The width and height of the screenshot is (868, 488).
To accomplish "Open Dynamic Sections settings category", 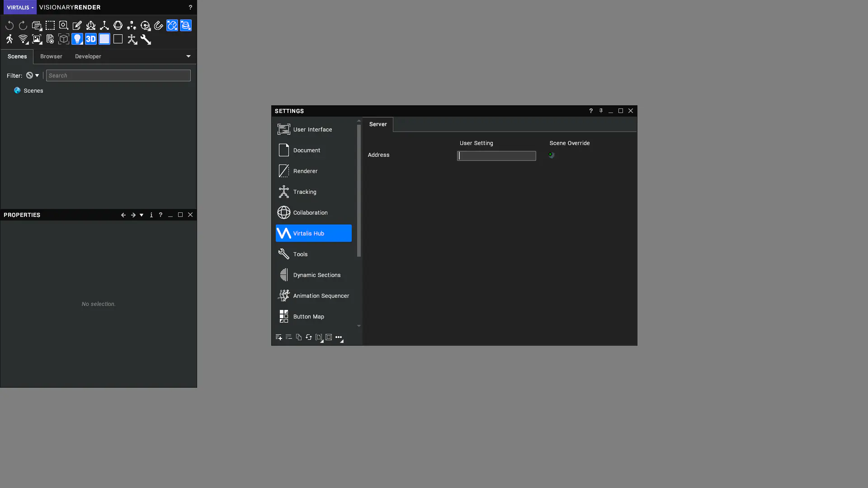I will [x=314, y=275].
